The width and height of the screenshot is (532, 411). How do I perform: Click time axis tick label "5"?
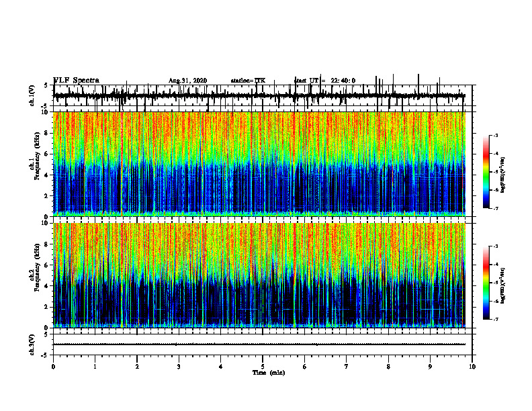click(x=263, y=367)
